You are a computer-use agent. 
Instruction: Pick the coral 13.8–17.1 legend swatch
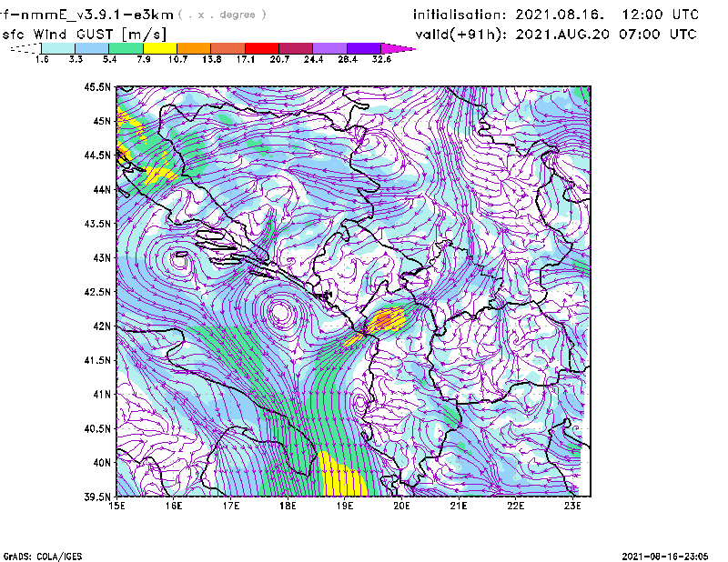tap(228, 48)
